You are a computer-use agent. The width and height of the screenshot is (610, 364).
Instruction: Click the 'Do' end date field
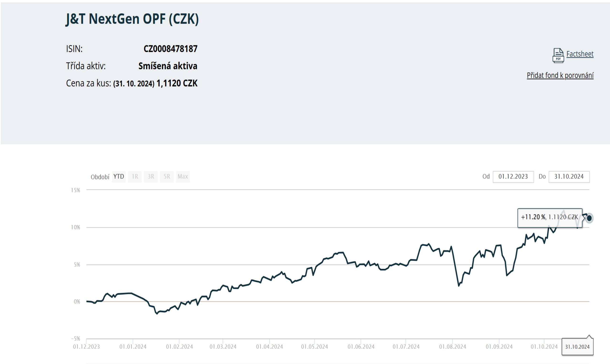pyautogui.click(x=569, y=177)
